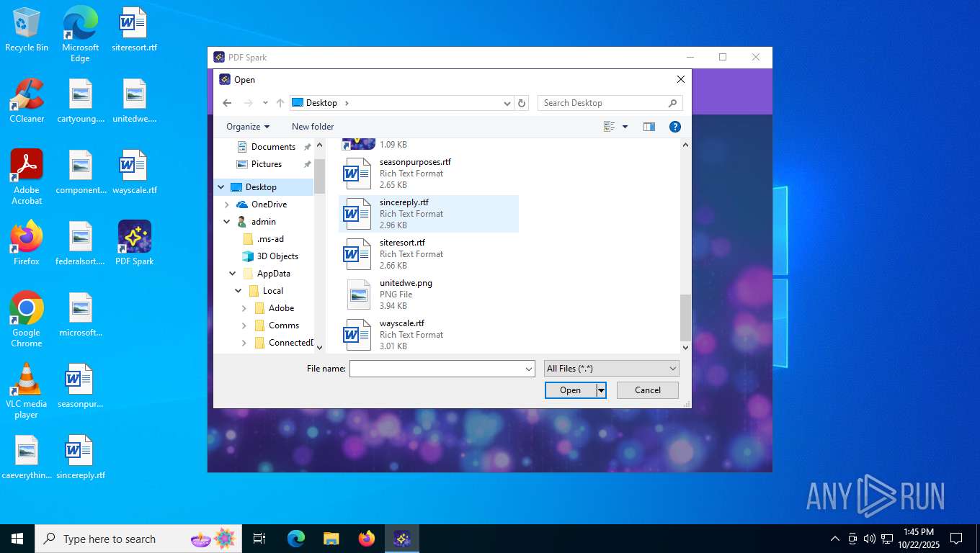This screenshot has height=553, width=980.
Task: Collapse the AppData tree node
Action: (x=233, y=274)
